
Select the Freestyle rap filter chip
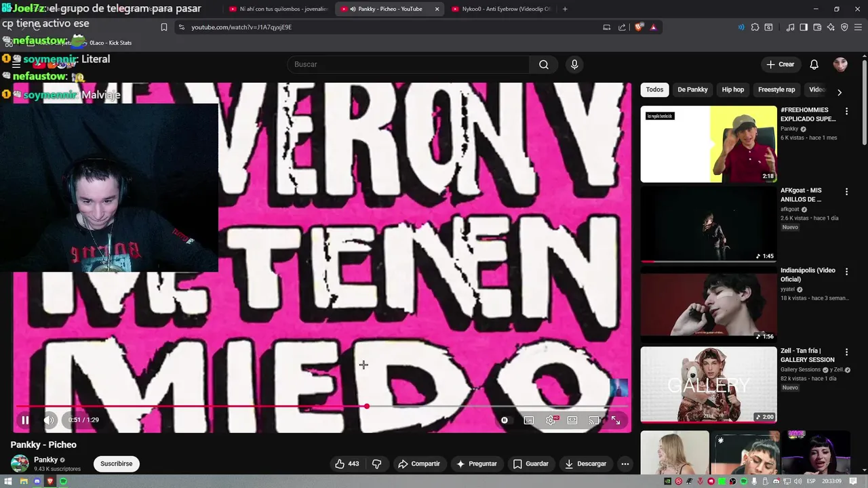(x=776, y=89)
